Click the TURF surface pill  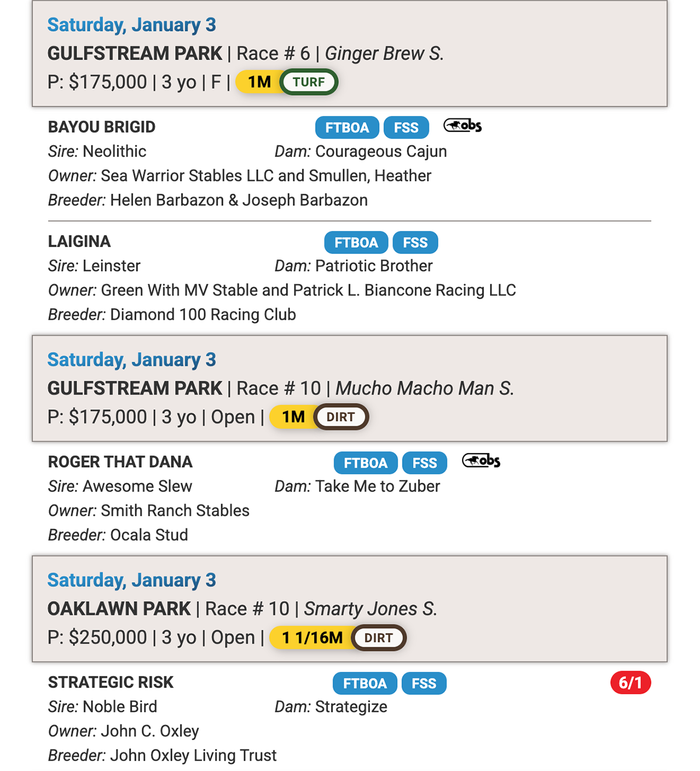point(309,82)
